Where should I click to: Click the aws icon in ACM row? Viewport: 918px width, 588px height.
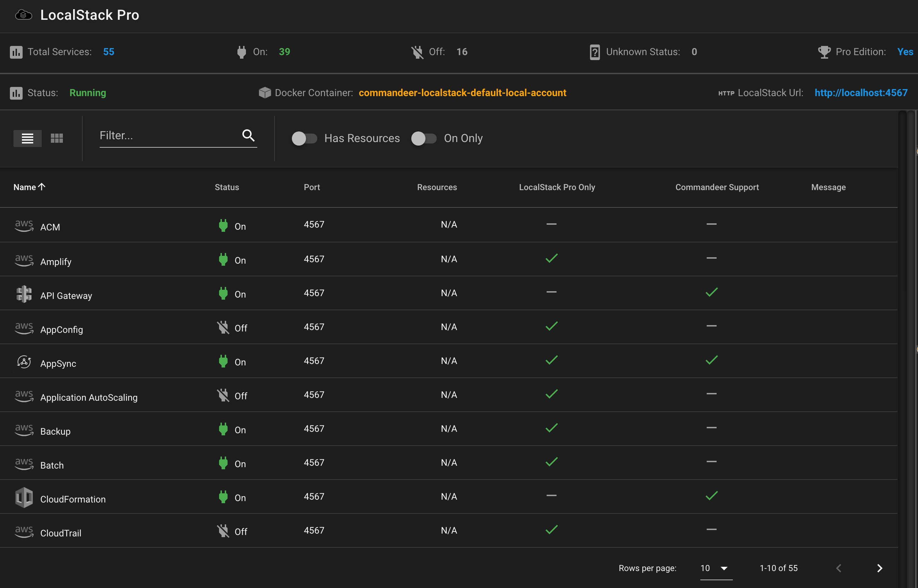point(24,226)
